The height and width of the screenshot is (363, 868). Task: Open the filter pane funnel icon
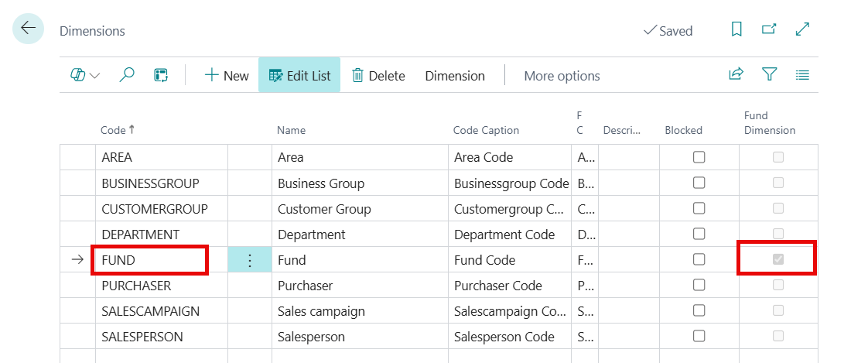[769, 75]
